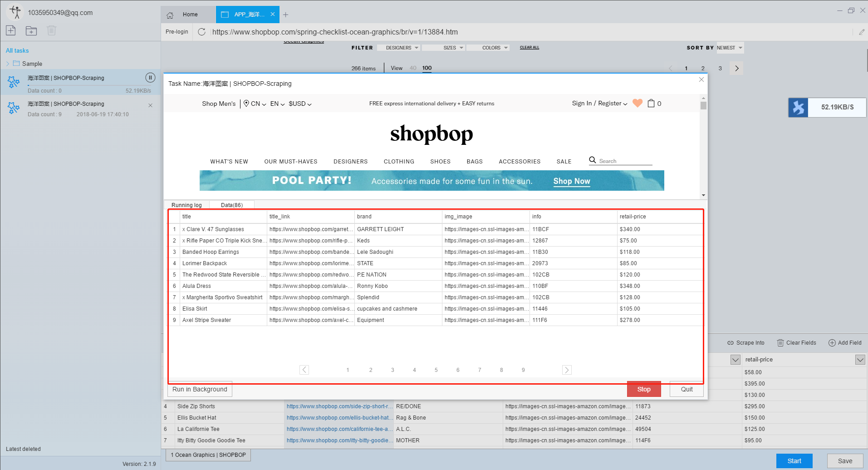This screenshot has width=868, height=470.
Task: Open side-zip-short product link
Action: 339,406
